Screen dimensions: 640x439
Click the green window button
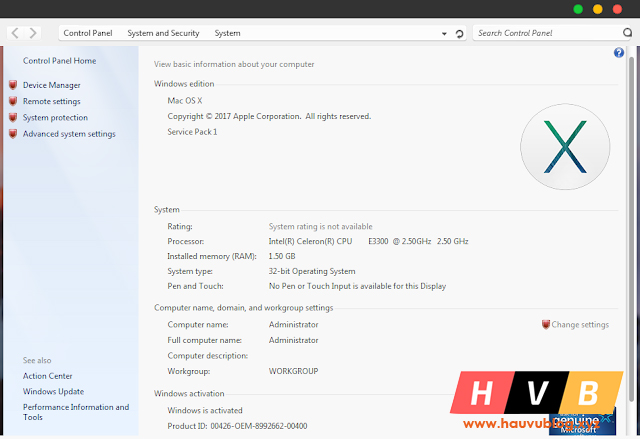coord(578,9)
